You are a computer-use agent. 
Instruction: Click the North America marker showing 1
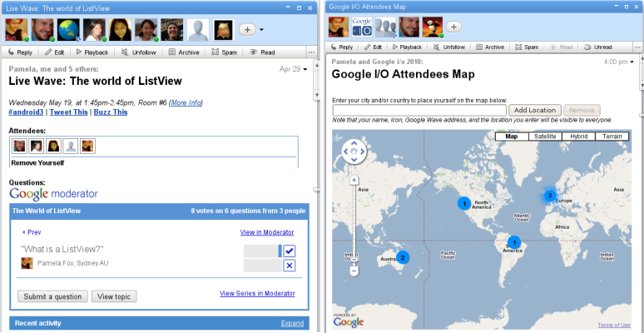click(464, 203)
